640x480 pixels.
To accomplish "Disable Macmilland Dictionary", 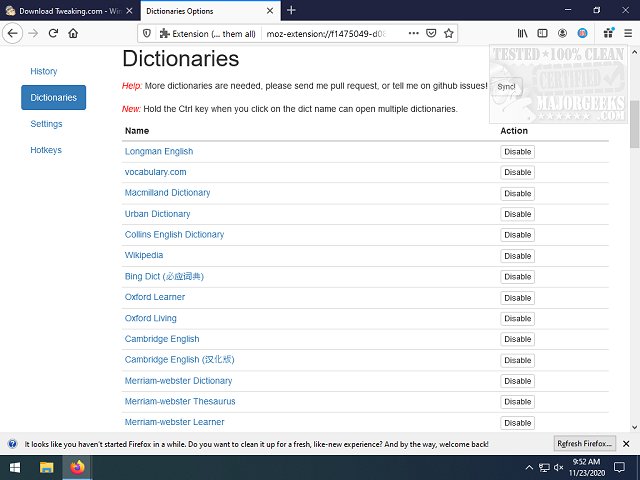I will pos(518,193).
